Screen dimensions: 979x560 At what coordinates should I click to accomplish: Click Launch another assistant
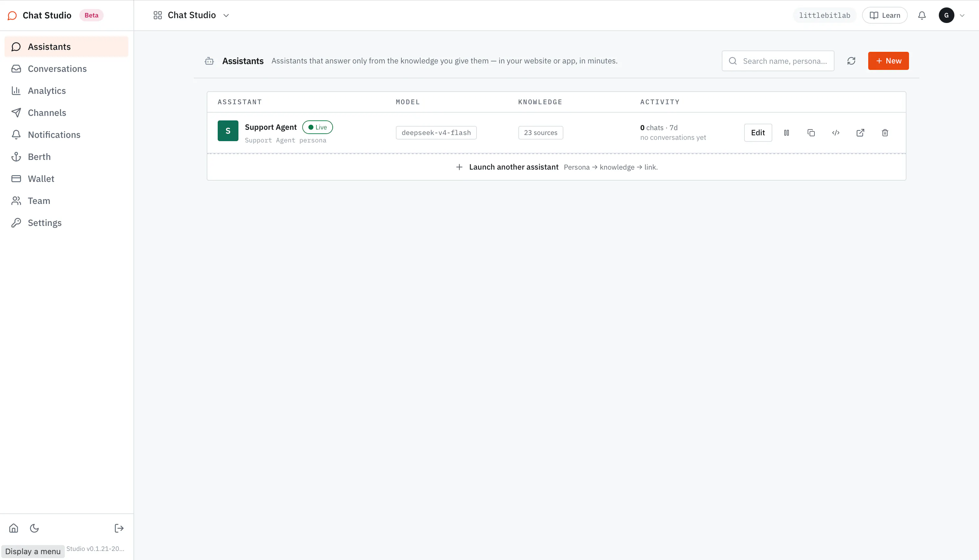(x=556, y=167)
